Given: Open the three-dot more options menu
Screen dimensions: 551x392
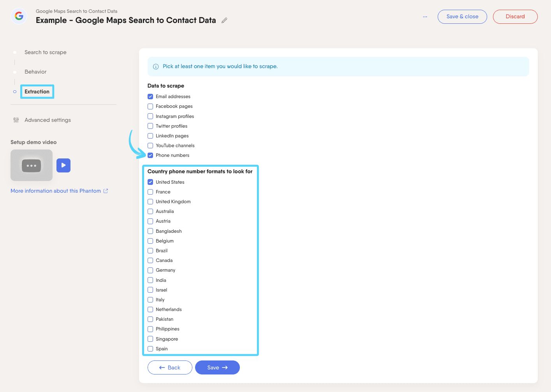Looking at the screenshot, I should click(425, 17).
